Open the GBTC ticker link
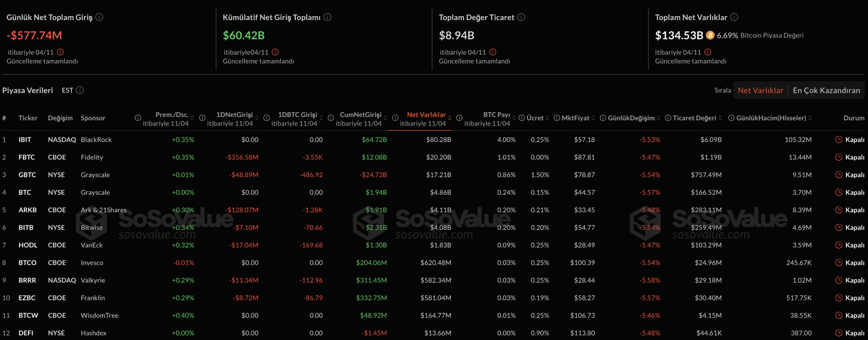The width and height of the screenshot is (868, 340). pos(27,175)
